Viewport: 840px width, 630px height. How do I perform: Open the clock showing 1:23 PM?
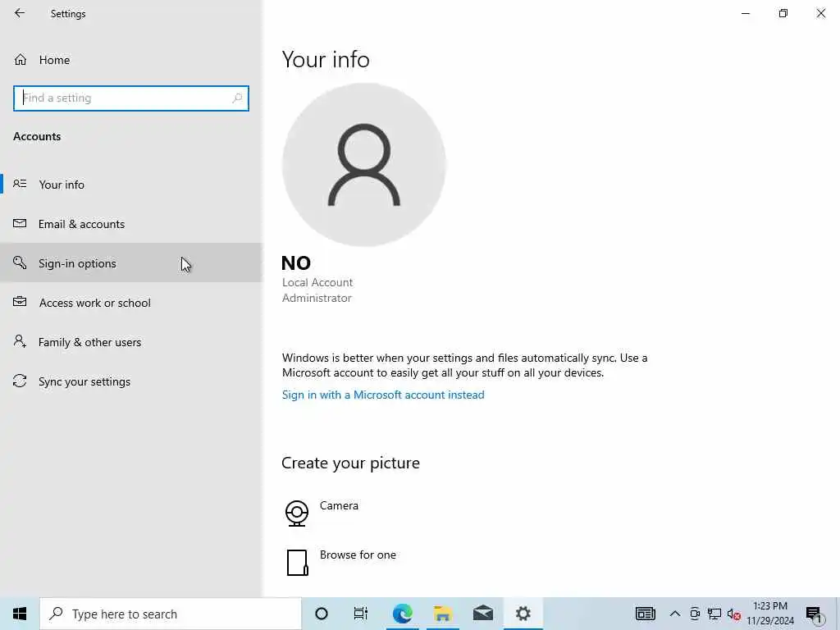point(770,614)
